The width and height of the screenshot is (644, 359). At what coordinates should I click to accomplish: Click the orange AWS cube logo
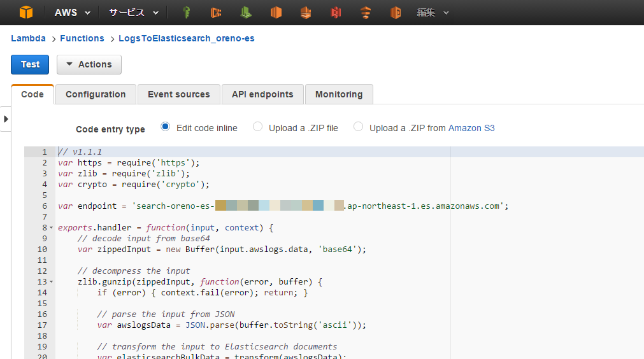pos(26,12)
